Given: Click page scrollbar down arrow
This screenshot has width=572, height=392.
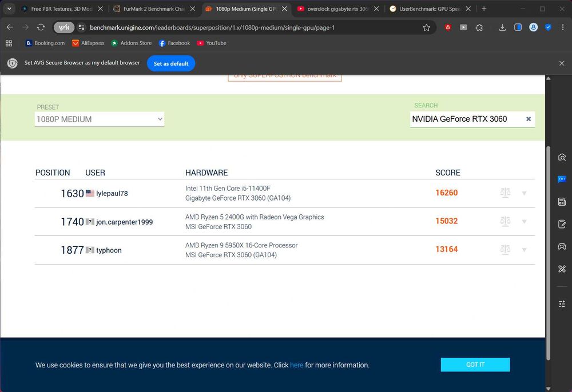Looking at the screenshot, I should tap(548, 389).
